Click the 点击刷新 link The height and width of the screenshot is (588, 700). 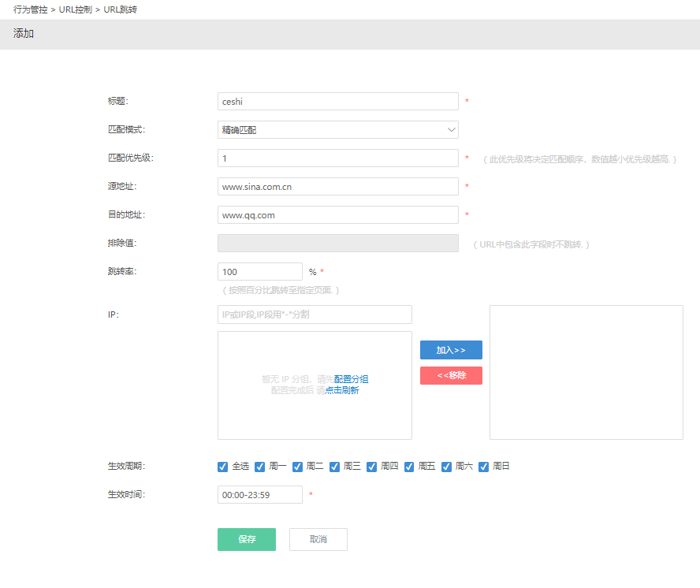tap(341, 390)
